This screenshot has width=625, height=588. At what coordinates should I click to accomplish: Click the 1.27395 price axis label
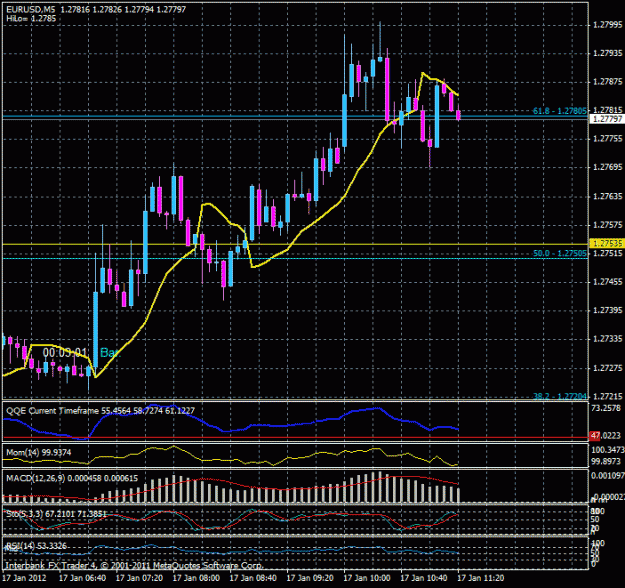607,310
